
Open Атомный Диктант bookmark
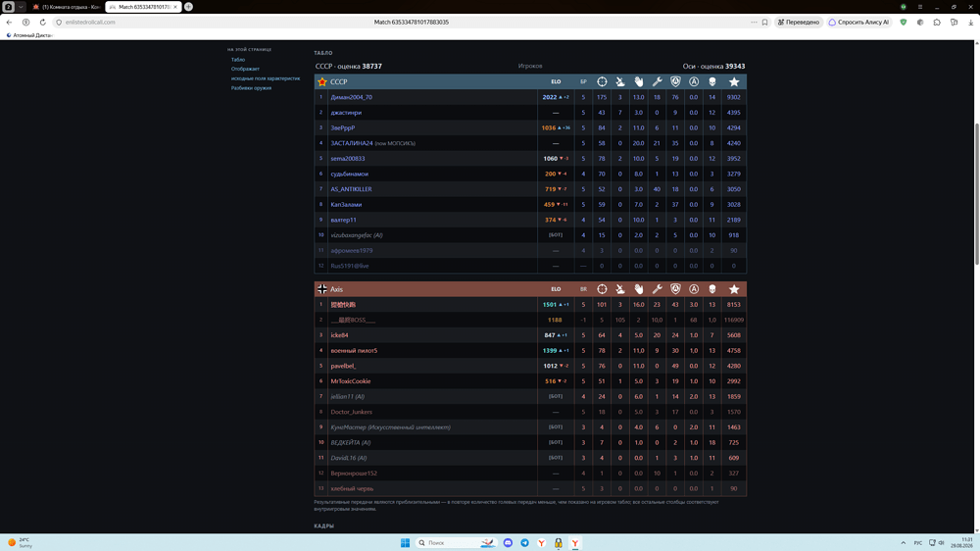click(28, 35)
